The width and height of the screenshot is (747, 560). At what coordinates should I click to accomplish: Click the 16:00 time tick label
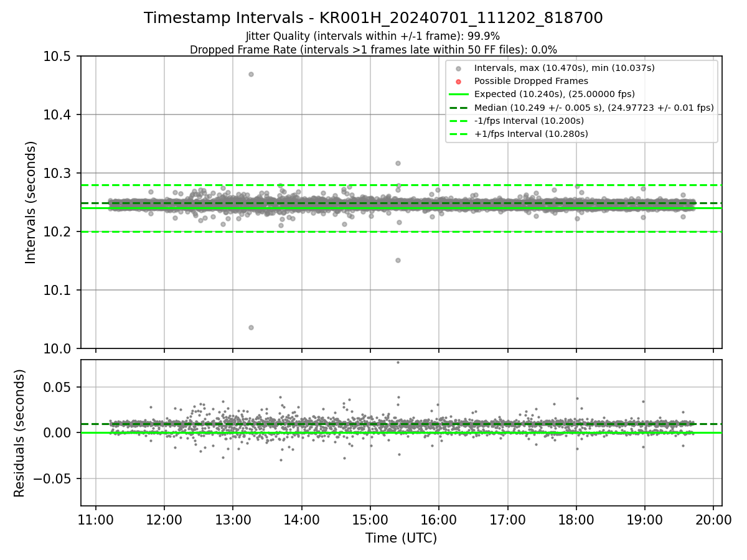pyautogui.click(x=439, y=520)
